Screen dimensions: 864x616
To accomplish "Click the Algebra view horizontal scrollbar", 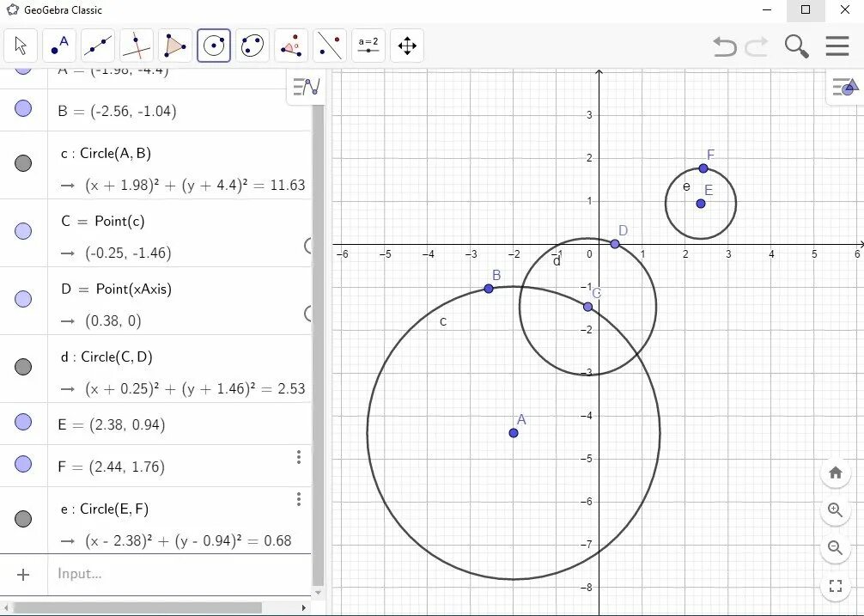I will pos(137,607).
